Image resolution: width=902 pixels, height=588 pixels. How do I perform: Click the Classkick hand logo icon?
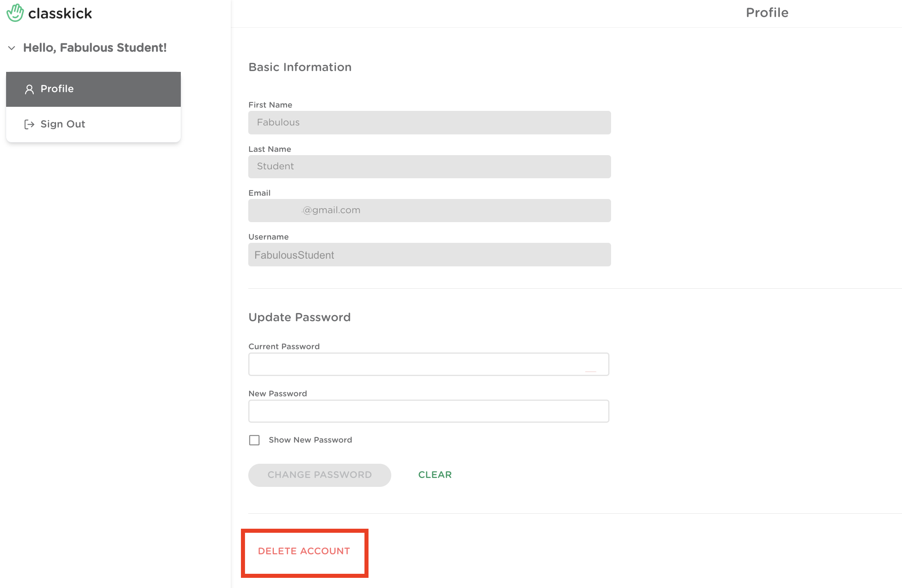(x=15, y=13)
